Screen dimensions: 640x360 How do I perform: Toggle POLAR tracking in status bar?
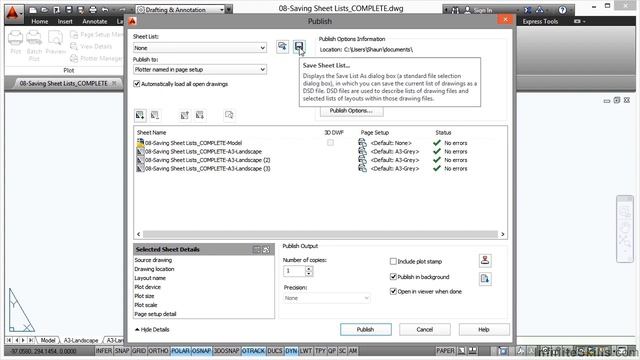point(180,351)
